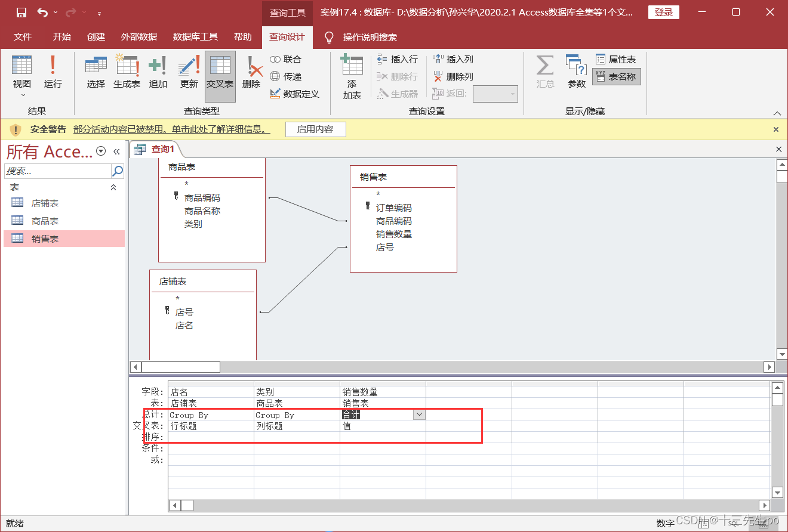
Task: Click grid horizontal scroll right arrow
Action: (764, 505)
